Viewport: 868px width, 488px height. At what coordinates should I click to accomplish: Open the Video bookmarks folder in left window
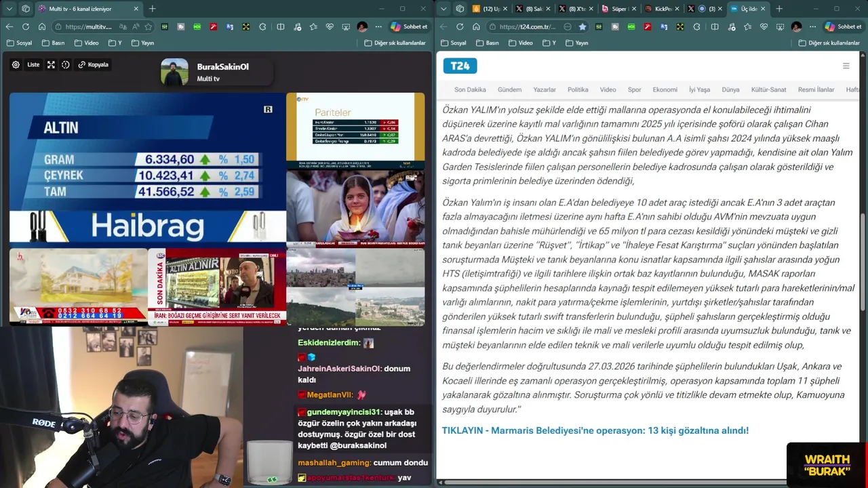click(x=87, y=43)
